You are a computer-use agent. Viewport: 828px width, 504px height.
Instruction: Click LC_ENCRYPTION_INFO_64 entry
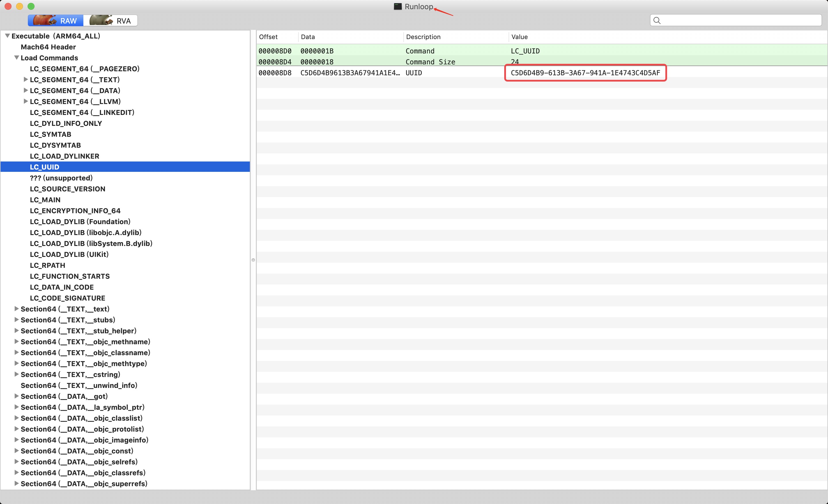74,210
